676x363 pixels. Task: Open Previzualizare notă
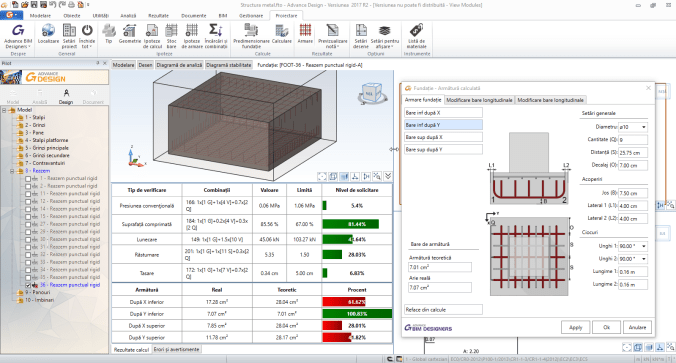333,36
